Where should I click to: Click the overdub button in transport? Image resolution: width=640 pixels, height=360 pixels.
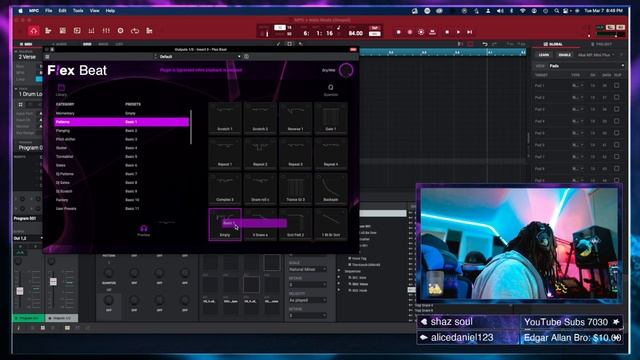tap(410, 32)
